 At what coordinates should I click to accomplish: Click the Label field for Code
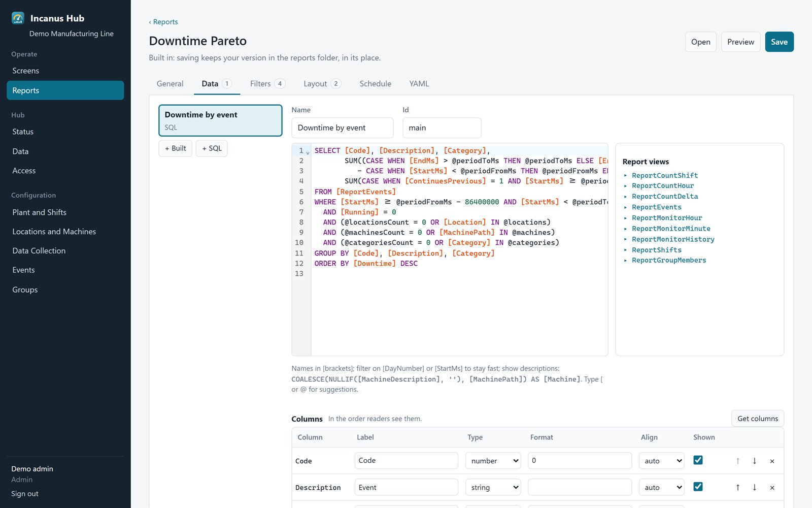point(407,461)
